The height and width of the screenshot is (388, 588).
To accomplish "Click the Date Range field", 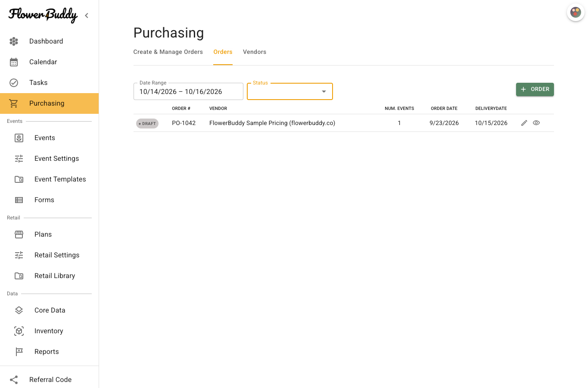I will (x=188, y=91).
